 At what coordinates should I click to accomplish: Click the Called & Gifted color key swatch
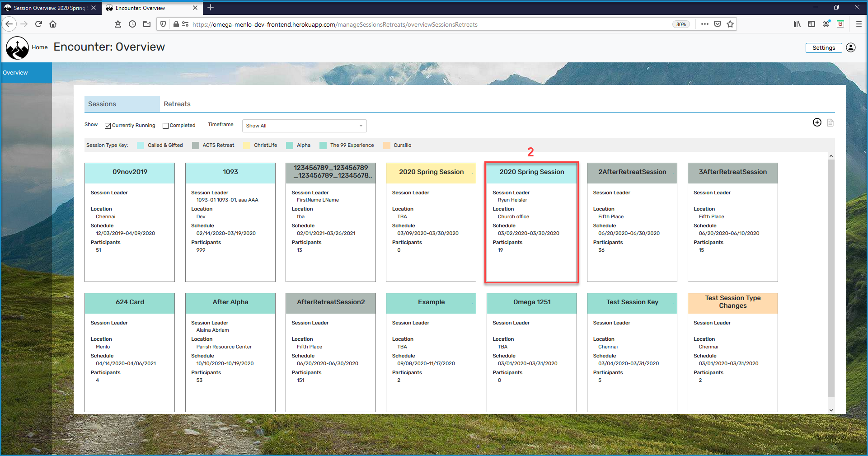tap(141, 145)
